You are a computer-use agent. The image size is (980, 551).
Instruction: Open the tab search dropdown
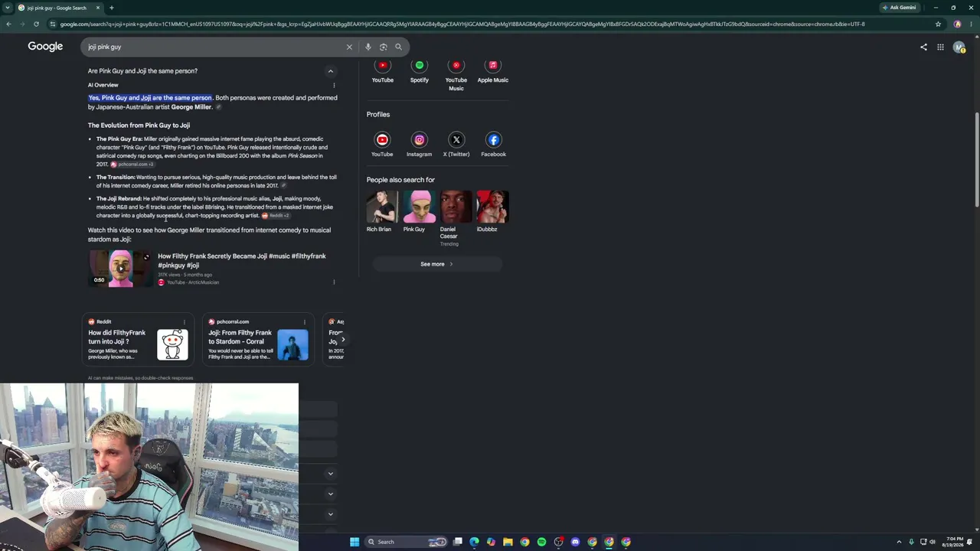tap(7, 8)
